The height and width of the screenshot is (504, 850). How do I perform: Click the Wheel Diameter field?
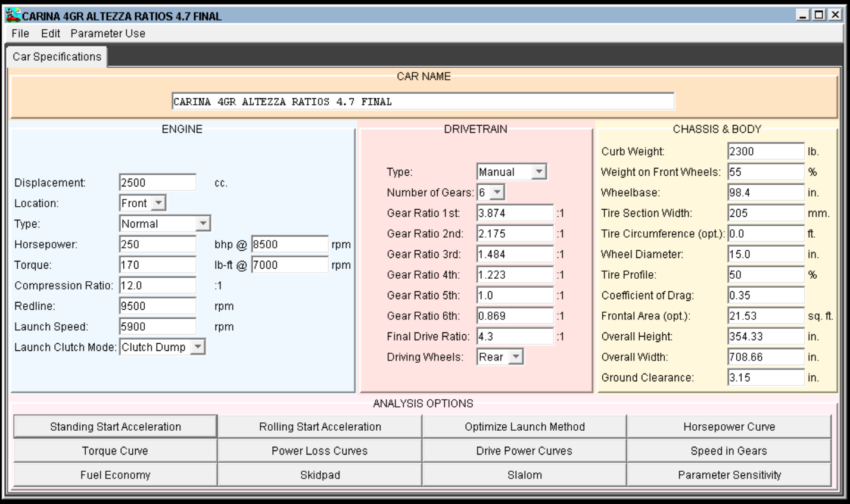(x=766, y=254)
